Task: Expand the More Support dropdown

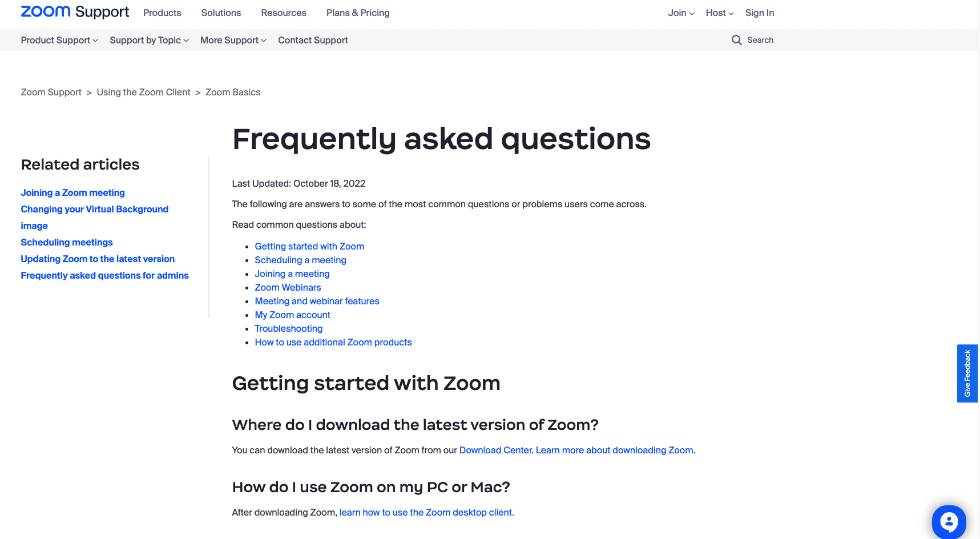Action: (x=233, y=40)
